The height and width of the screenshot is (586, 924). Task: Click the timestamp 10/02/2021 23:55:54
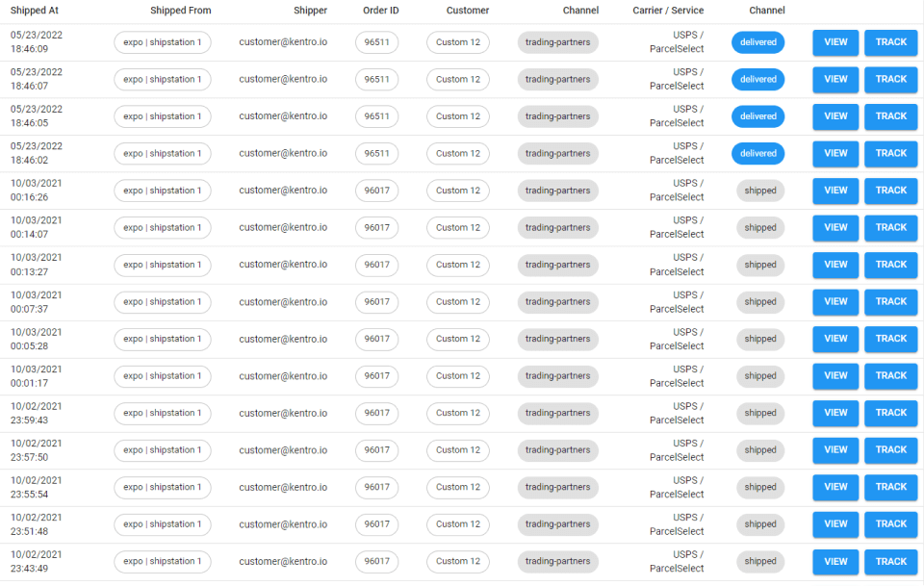pos(36,488)
